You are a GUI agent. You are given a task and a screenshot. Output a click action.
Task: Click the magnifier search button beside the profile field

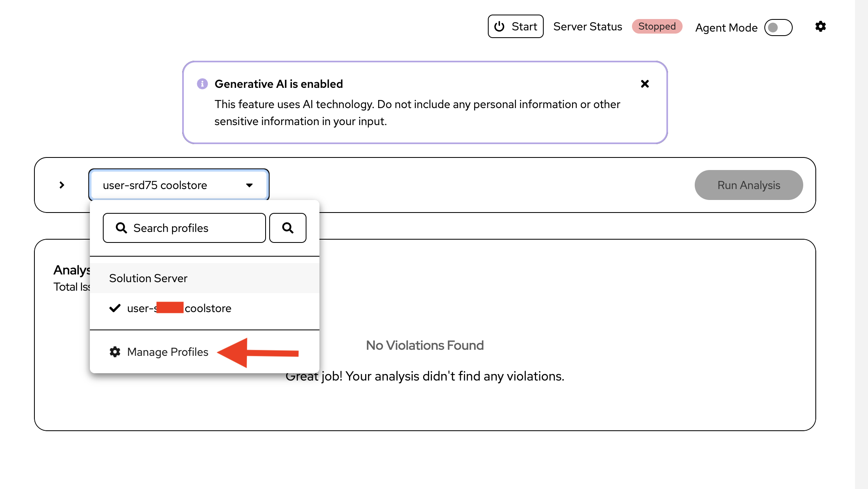[x=288, y=228]
